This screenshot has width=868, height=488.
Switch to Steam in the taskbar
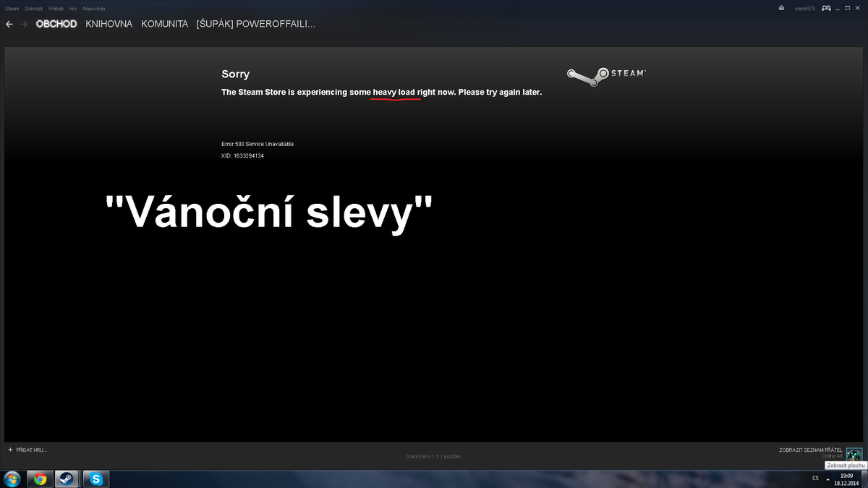tap(67, 479)
